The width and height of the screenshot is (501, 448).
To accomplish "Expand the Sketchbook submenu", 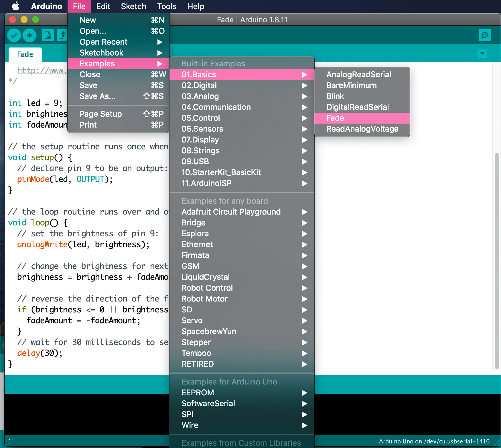I will 119,53.
